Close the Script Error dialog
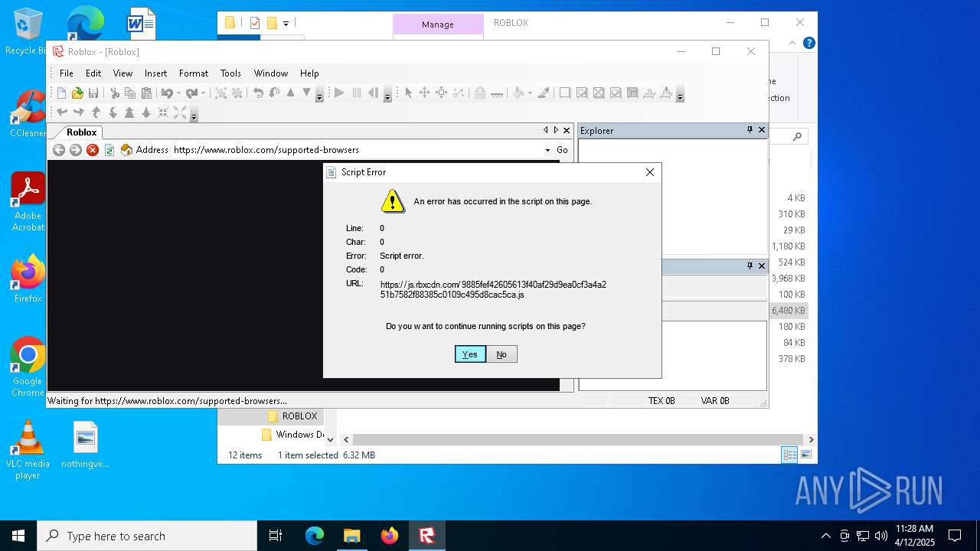Image resolution: width=980 pixels, height=551 pixels. (x=650, y=172)
